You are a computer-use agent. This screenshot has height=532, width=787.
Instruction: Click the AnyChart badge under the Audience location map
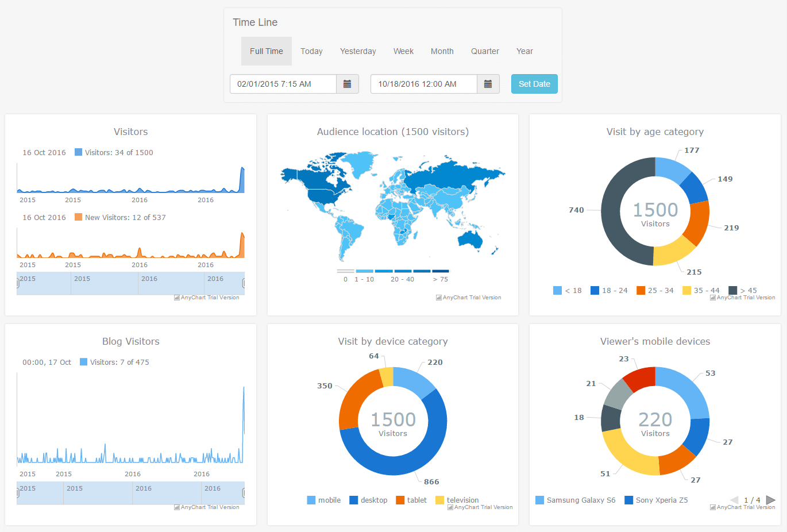pos(468,297)
